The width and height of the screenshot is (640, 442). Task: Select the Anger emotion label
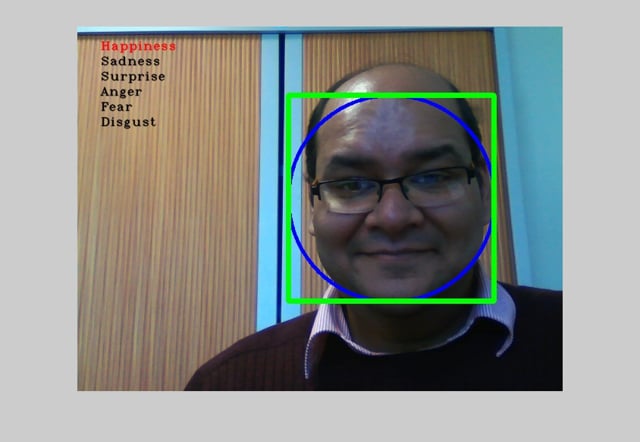tap(121, 92)
